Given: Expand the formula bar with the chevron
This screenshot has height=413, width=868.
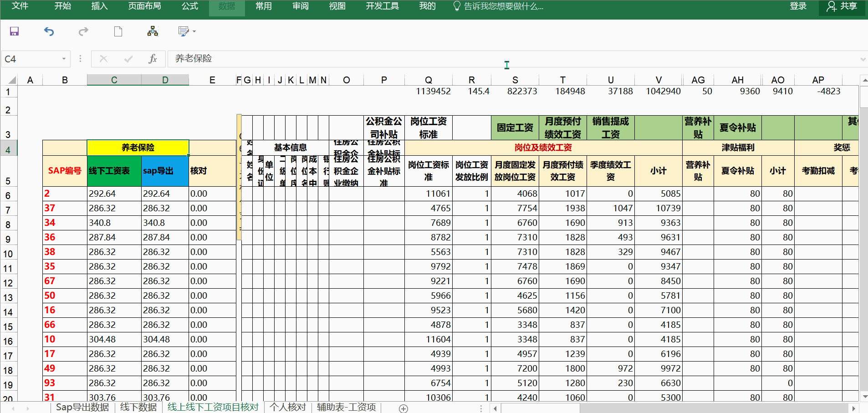Looking at the screenshot, I should pyautogui.click(x=863, y=59).
